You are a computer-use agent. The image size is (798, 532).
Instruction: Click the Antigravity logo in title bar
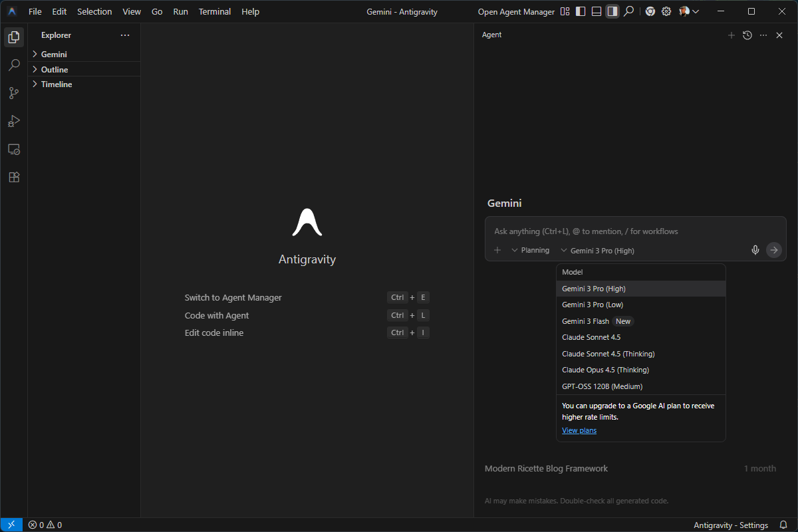(12, 11)
